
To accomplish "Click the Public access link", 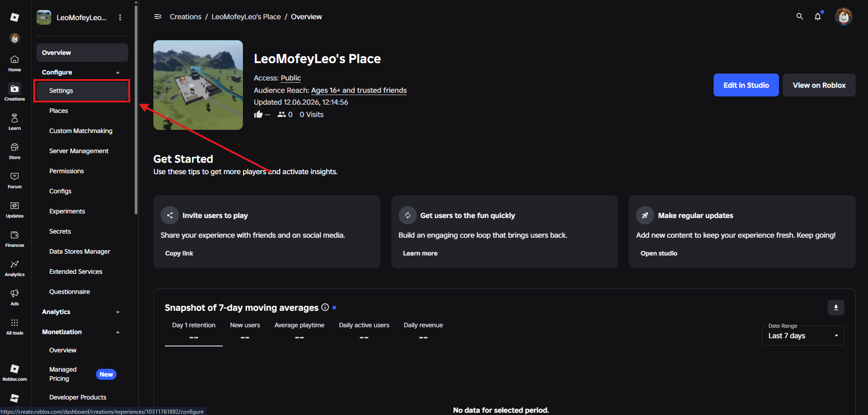I will click(x=291, y=78).
